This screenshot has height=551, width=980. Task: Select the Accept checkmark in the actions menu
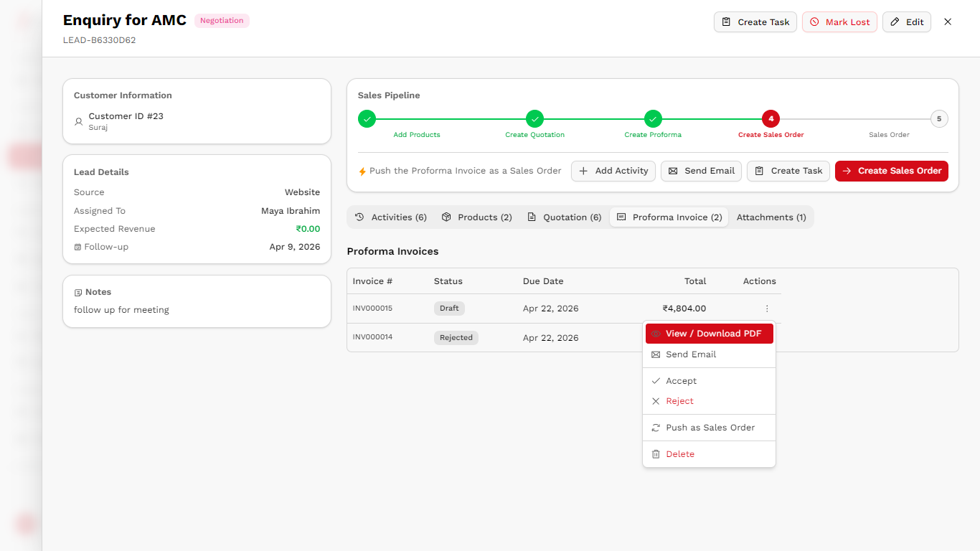pos(657,380)
